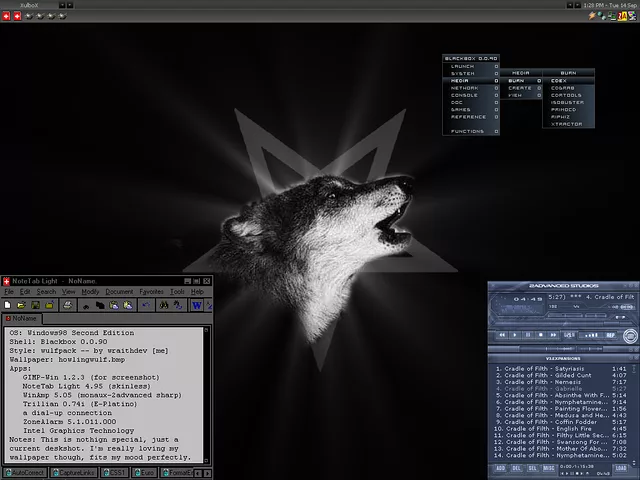Image resolution: width=640 pixels, height=480 pixels.
Task: Click SEL button in Winamp playlist
Action: [532, 469]
